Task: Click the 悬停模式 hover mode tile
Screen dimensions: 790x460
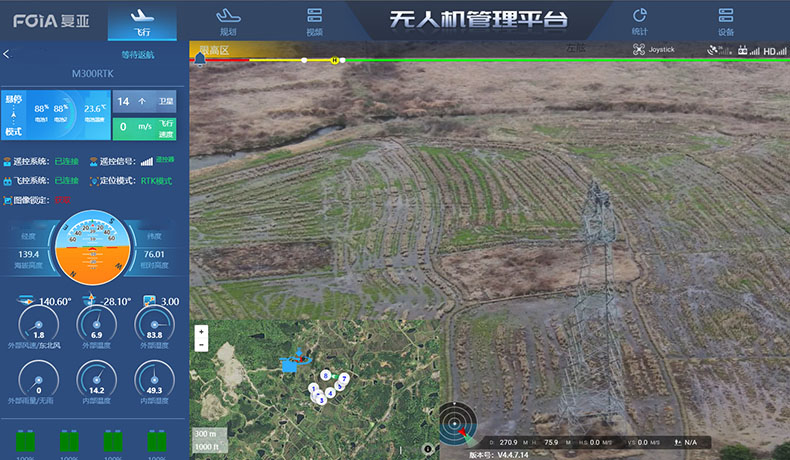Action: (14, 115)
